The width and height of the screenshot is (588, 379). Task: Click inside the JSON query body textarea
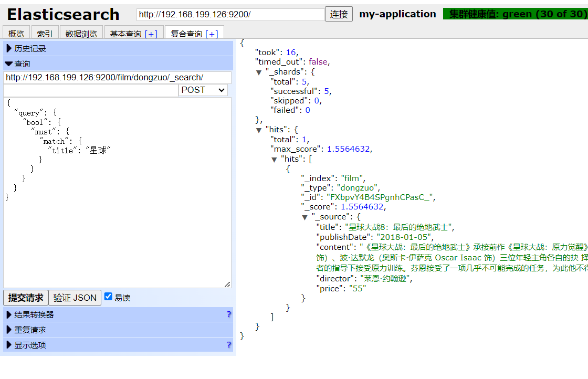118,193
